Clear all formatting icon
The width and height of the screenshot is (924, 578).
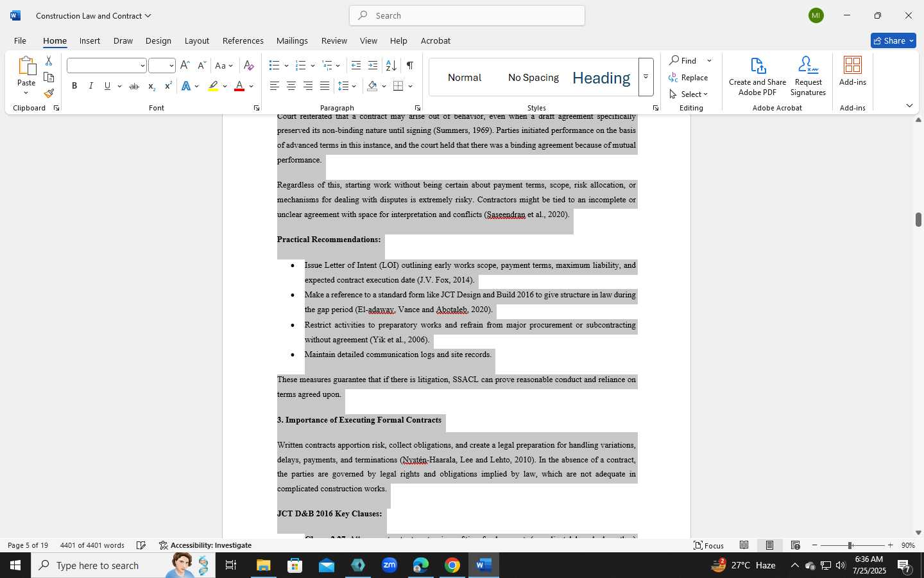tap(249, 66)
